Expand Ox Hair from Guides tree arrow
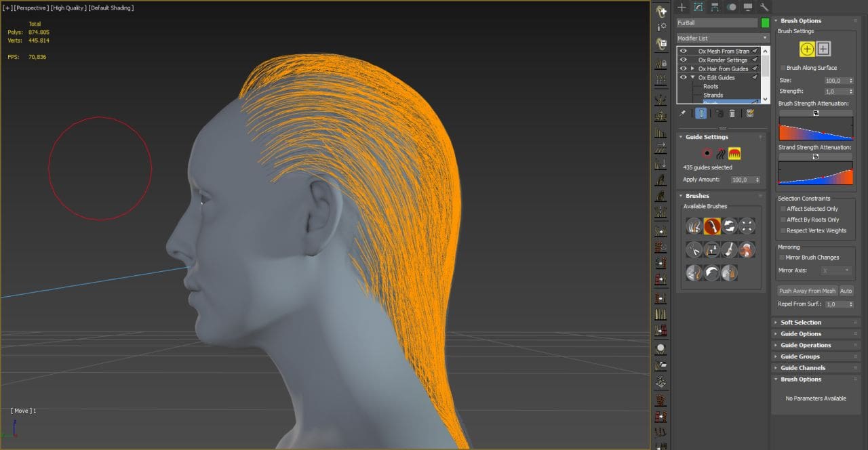 point(692,68)
